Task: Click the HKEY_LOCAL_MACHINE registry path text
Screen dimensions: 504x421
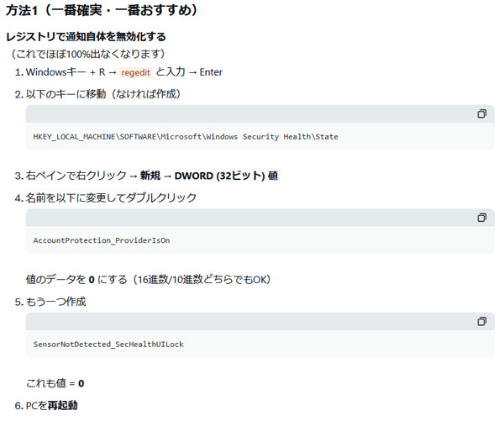Action: click(x=186, y=136)
